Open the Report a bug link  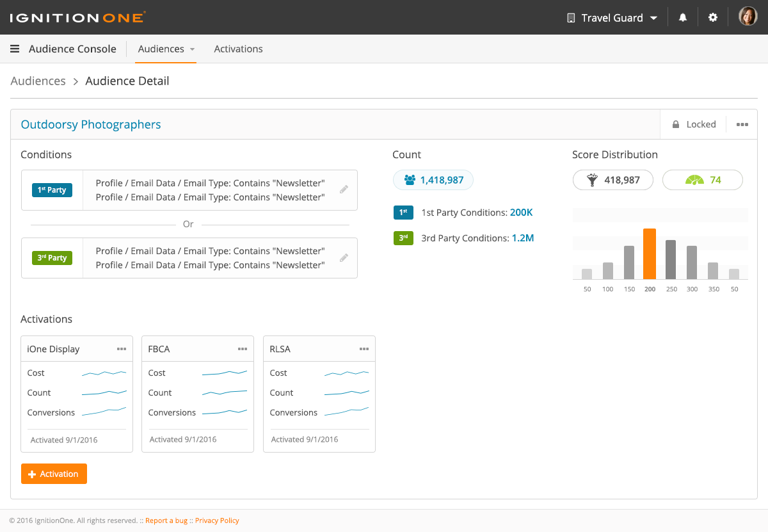(x=166, y=520)
